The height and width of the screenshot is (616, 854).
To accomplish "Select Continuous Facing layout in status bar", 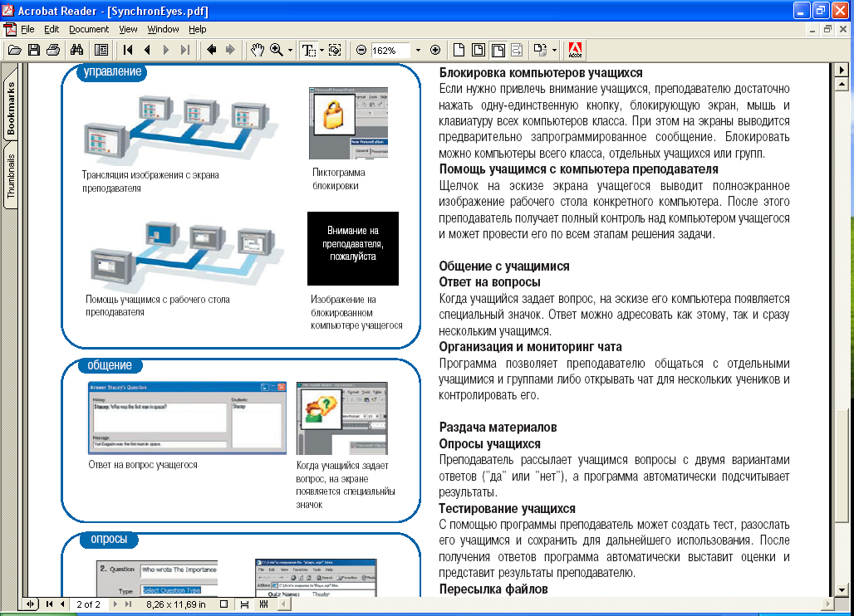I will pos(263,604).
